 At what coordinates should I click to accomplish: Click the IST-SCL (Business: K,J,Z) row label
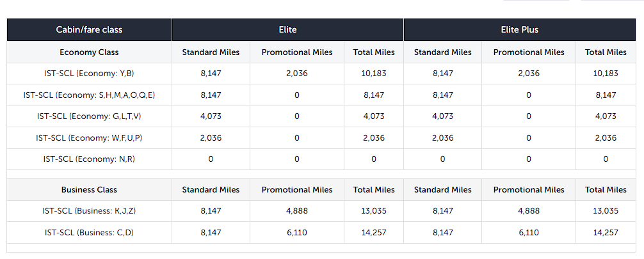(89, 211)
